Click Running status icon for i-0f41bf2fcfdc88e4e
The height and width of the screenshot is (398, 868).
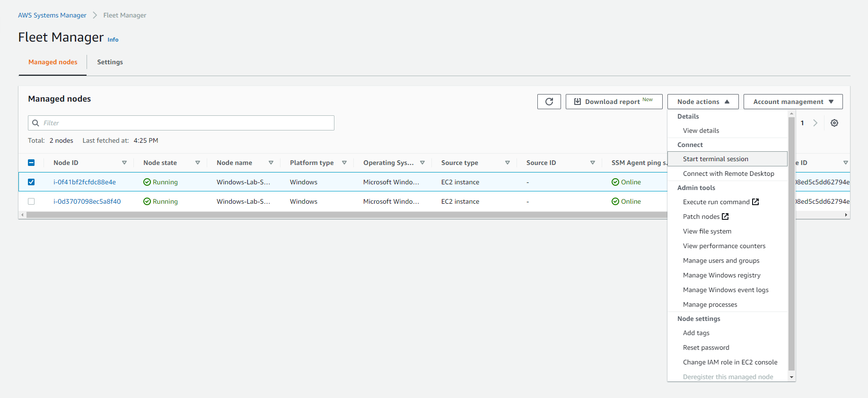pyautogui.click(x=147, y=182)
